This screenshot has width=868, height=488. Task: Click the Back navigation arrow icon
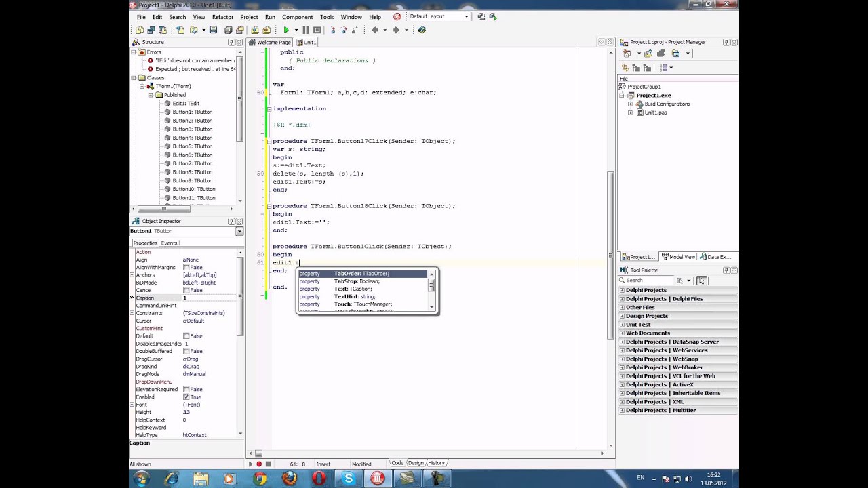pos(374,30)
